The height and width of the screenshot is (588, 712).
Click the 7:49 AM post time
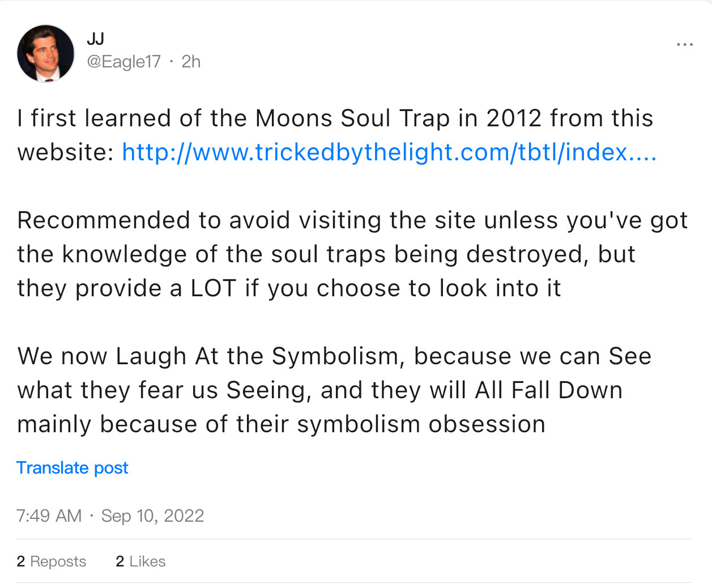(x=49, y=515)
